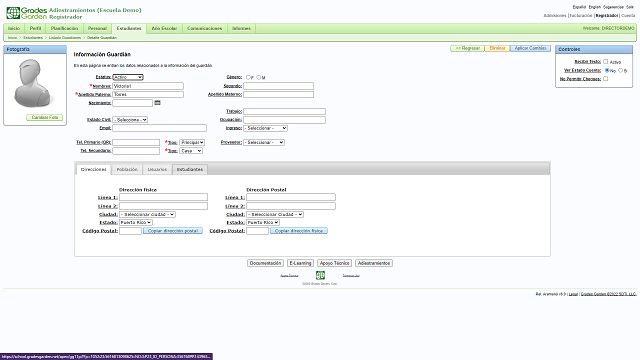Open the Cuenta module link

point(628,16)
